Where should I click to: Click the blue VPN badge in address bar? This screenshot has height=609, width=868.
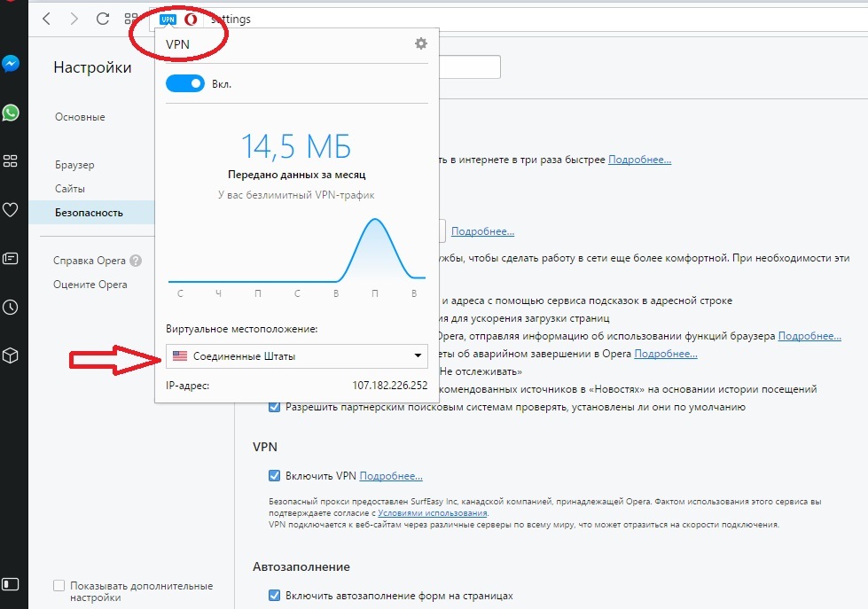(x=168, y=20)
